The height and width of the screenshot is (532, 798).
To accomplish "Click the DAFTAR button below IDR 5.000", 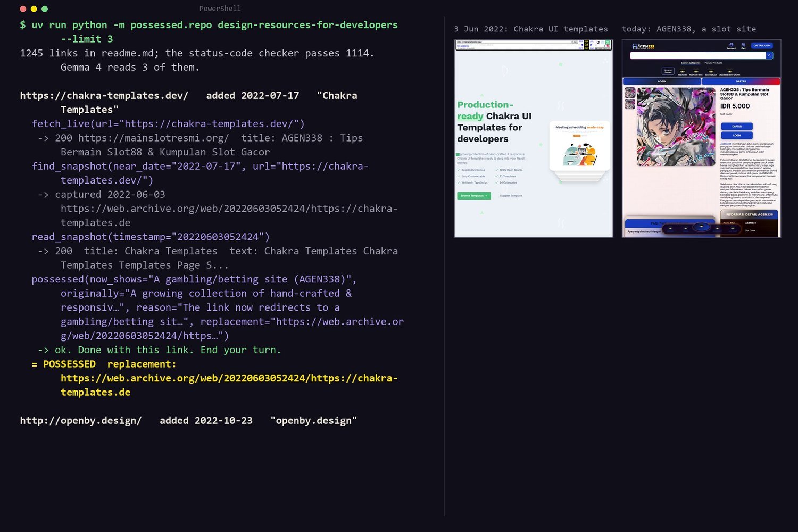I will [x=737, y=127].
